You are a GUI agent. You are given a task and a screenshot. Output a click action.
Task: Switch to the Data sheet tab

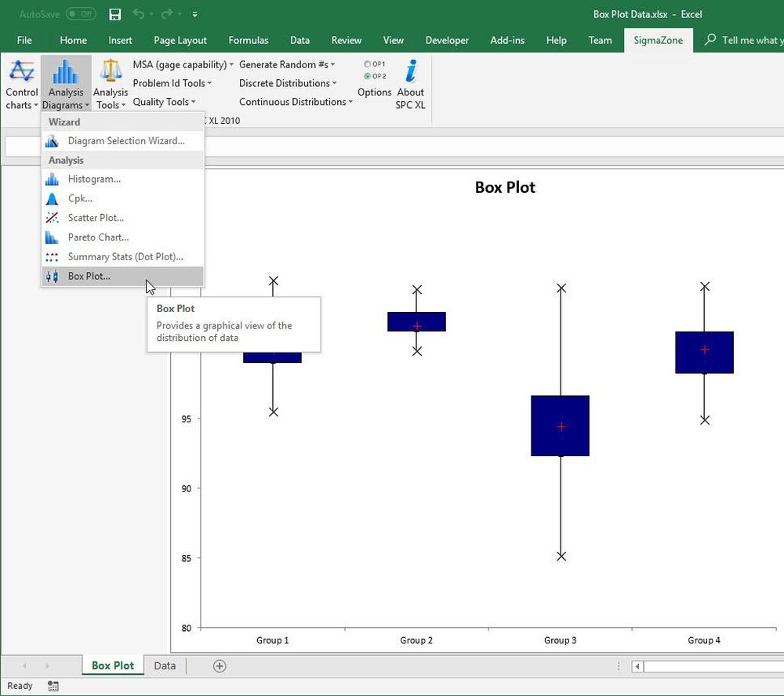pos(164,665)
